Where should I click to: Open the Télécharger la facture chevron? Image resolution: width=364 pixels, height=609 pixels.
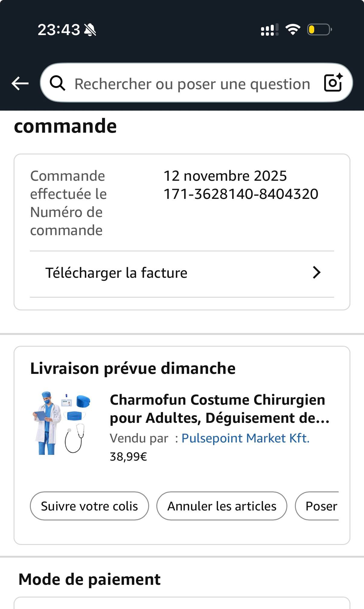pyautogui.click(x=316, y=273)
